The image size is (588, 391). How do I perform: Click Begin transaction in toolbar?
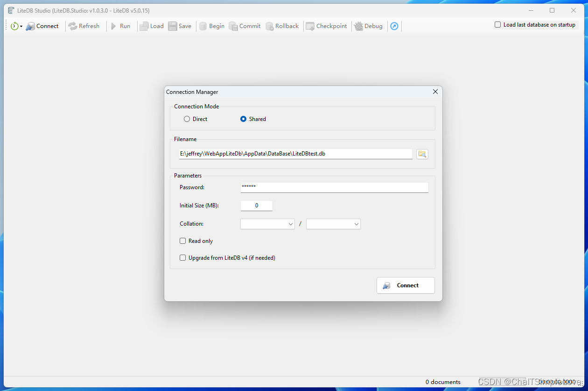pyautogui.click(x=211, y=26)
